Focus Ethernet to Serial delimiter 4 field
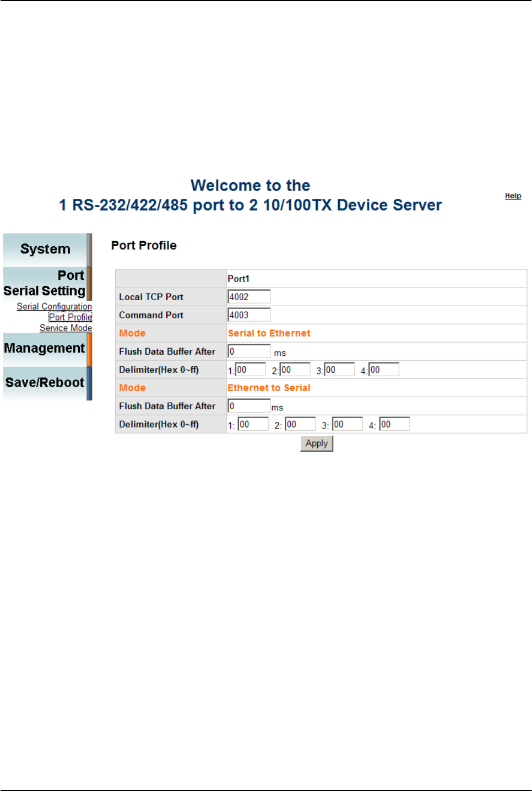 coord(394,424)
